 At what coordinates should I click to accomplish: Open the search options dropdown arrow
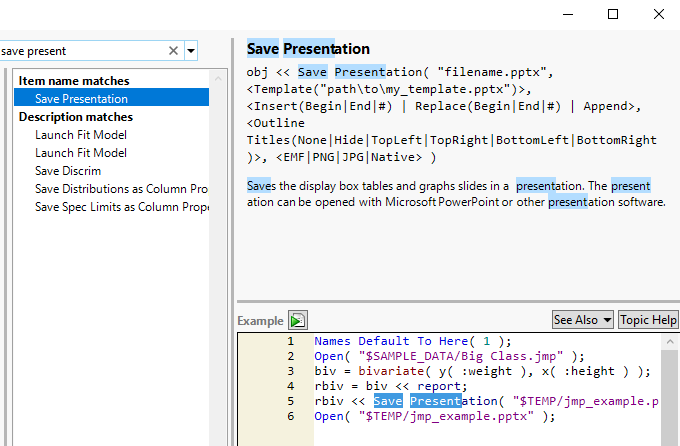pyautogui.click(x=191, y=50)
